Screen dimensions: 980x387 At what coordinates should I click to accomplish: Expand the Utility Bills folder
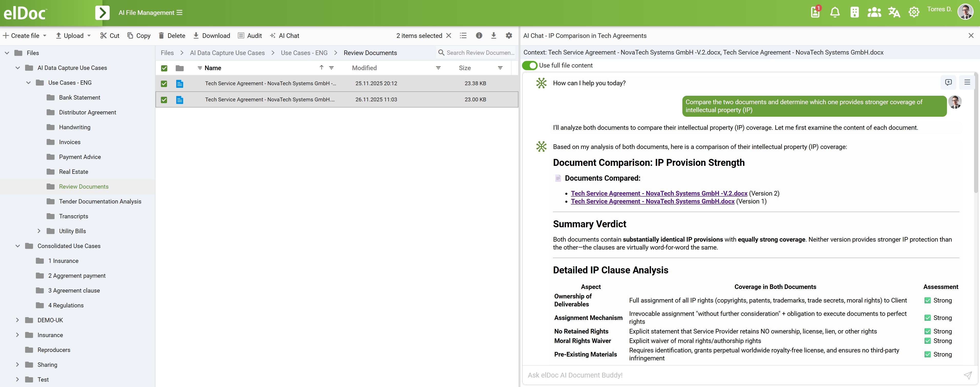39,231
